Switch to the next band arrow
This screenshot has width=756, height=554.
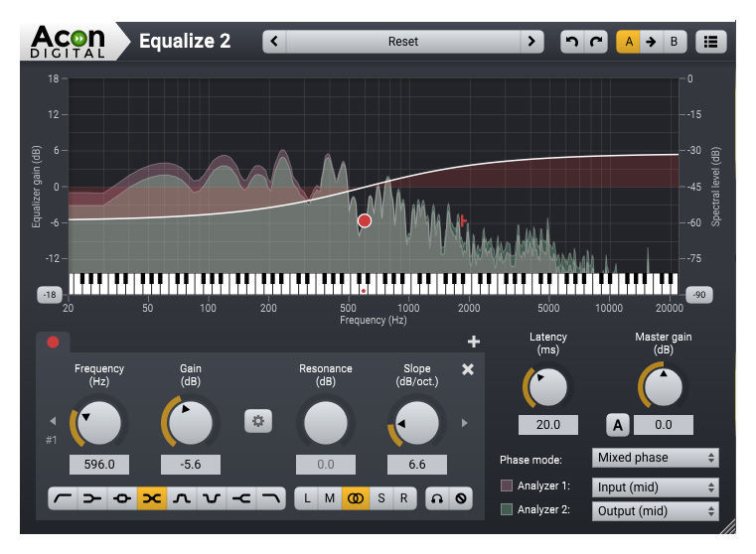tap(465, 423)
